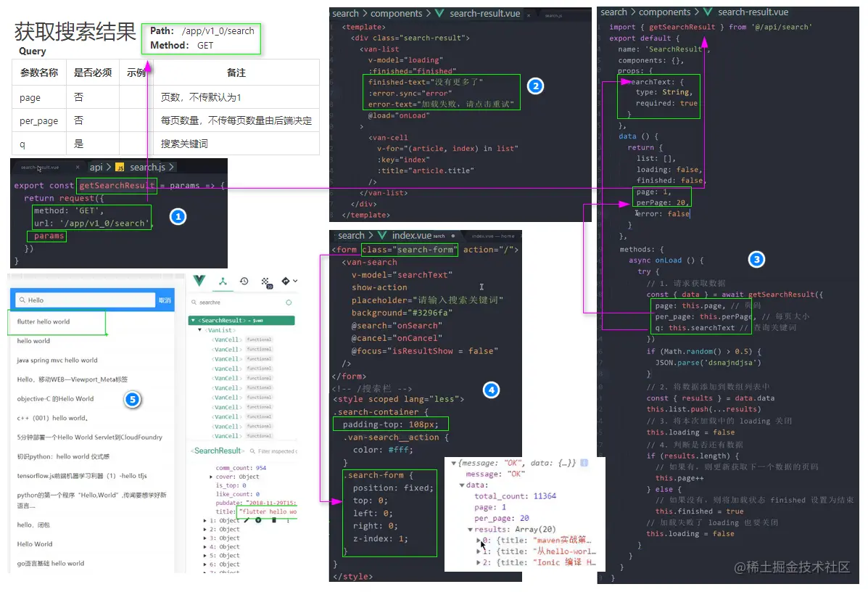Click the magnifier icon of Filter inspected field
Viewport: 868px width, 592px height.
[x=252, y=451]
